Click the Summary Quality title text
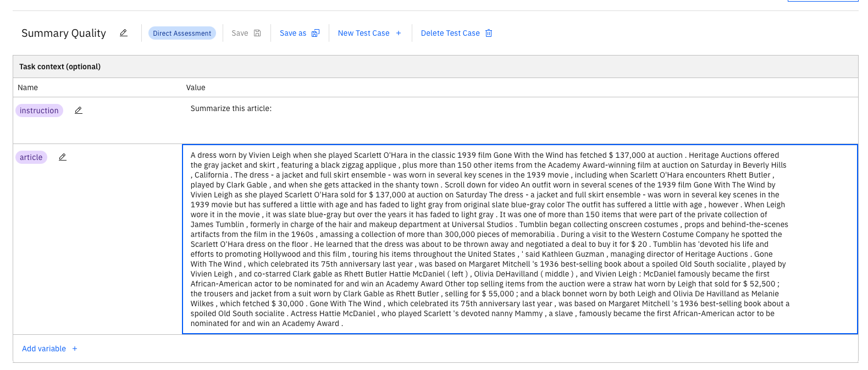The height and width of the screenshot is (370, 868). point(64,33)
